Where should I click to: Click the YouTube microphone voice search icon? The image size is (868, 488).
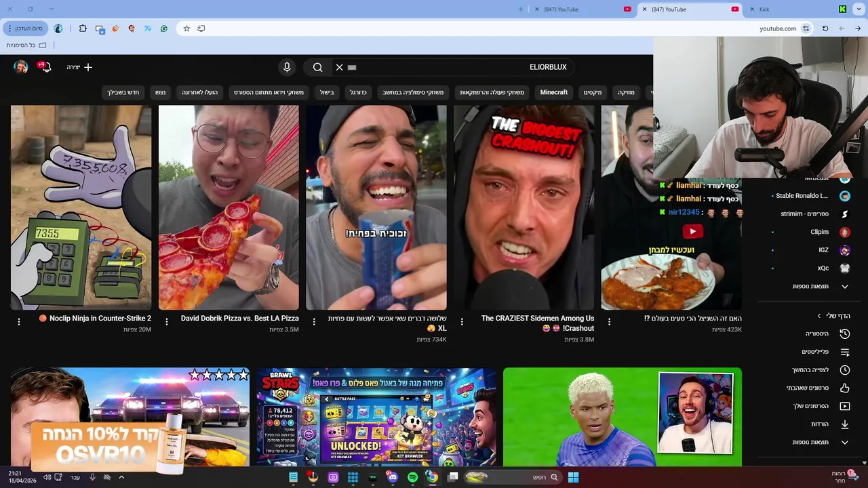tap(287, 67)
